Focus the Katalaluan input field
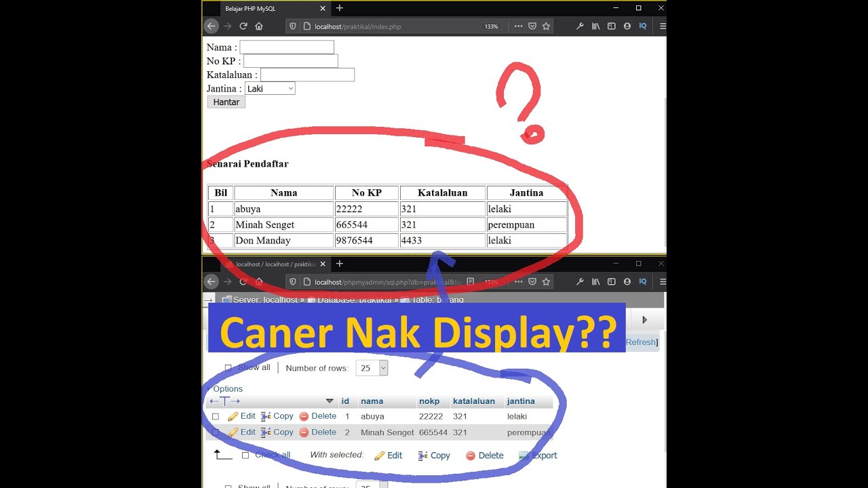 click(x=308, y=75)
